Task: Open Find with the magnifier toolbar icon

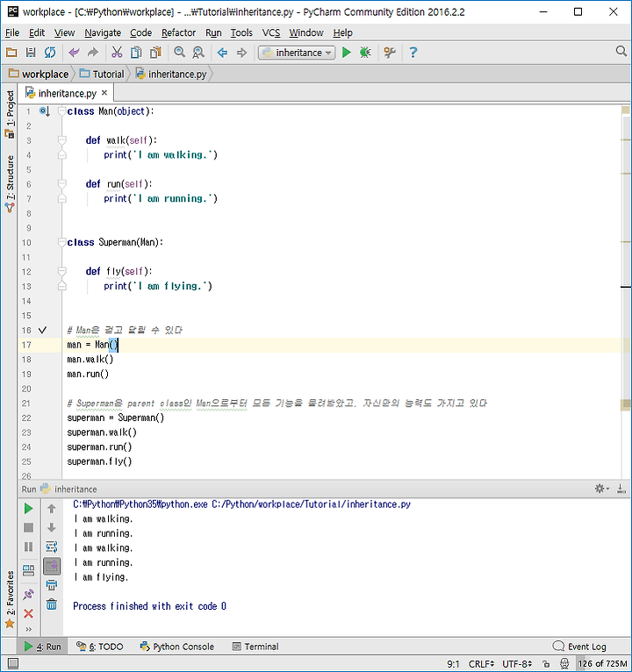Action: [x=180, y=53]
